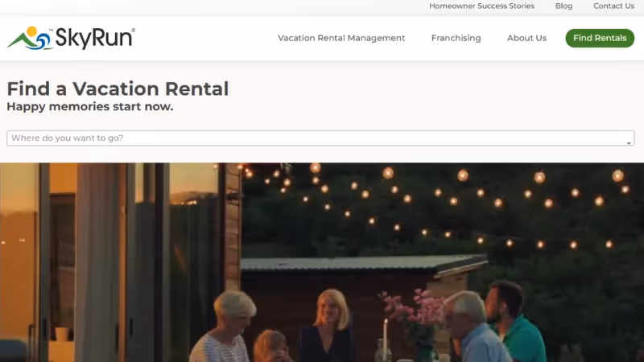
Task: Expand the destination dropdown arrow
Action: (x=629, y=143)
